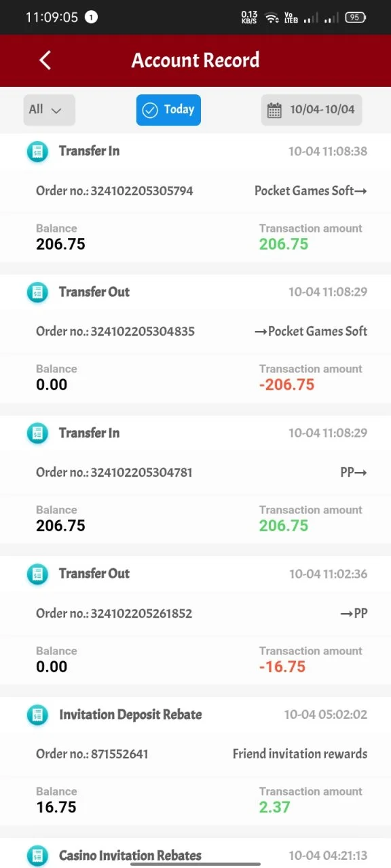This screenshot has width=391, height=868.
Task: Tap the Pocket Games Soft→ source label
Action: [x=311, y=191]
